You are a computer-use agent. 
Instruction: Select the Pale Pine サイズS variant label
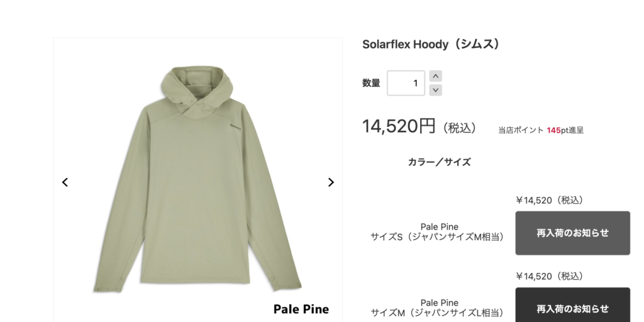439,231
